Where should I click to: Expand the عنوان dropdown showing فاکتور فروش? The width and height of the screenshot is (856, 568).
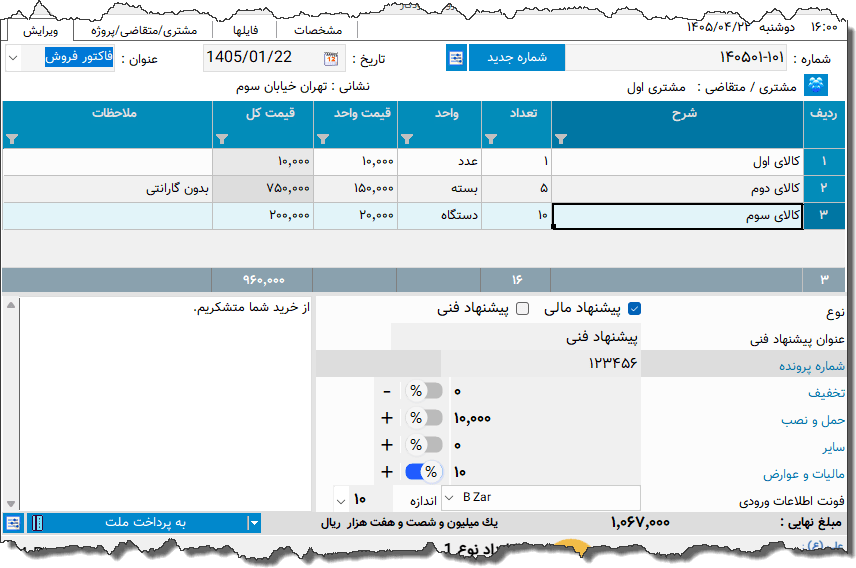(x=13, y=58)
